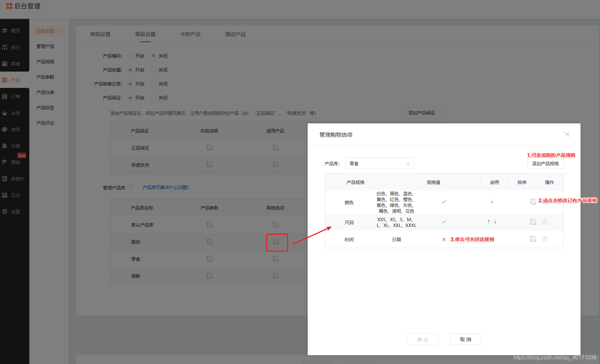
Task: Click the 添加产品规格 button
Action: pyautogui.click(x=545, y=164)
